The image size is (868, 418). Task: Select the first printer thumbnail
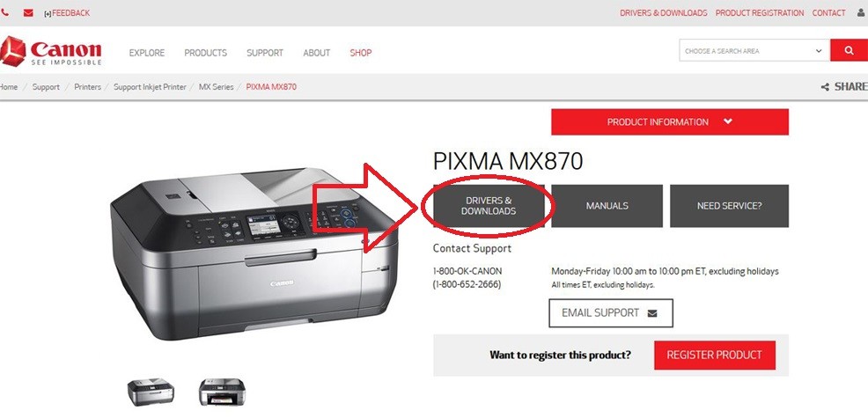coord(151,392)
